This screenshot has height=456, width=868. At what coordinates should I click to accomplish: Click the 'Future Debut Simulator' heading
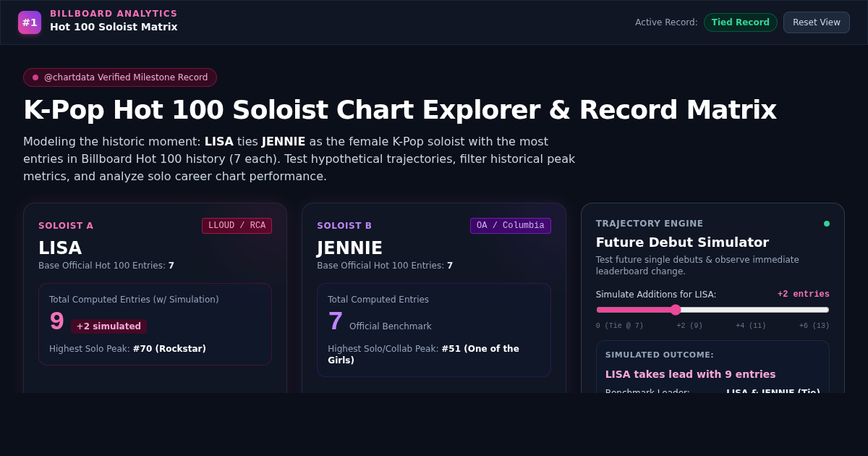tap(682, 242)
